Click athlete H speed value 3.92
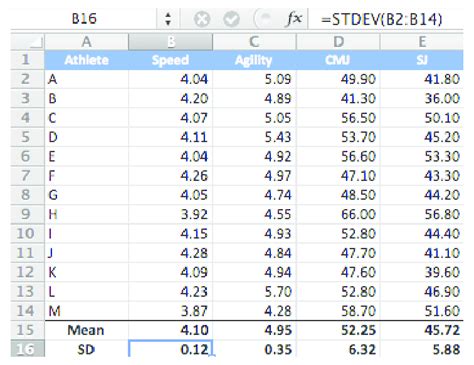The height and width of the screenshot is (365, 474). [x=170, y=214]
